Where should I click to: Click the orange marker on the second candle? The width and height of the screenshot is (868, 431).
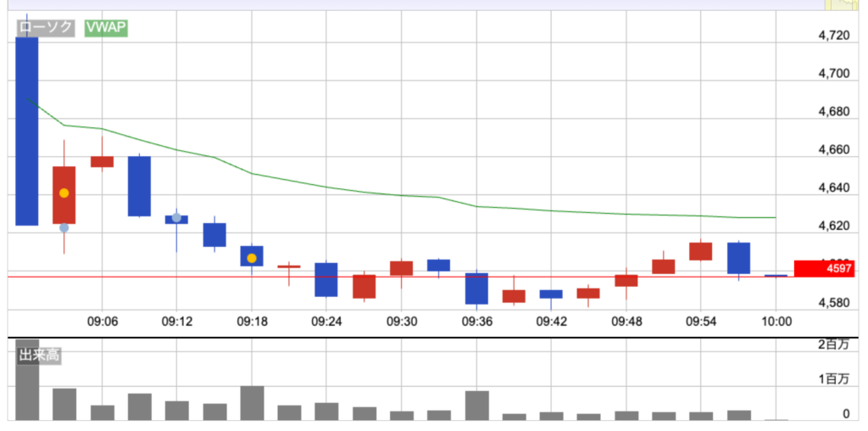tap(64, 193)
